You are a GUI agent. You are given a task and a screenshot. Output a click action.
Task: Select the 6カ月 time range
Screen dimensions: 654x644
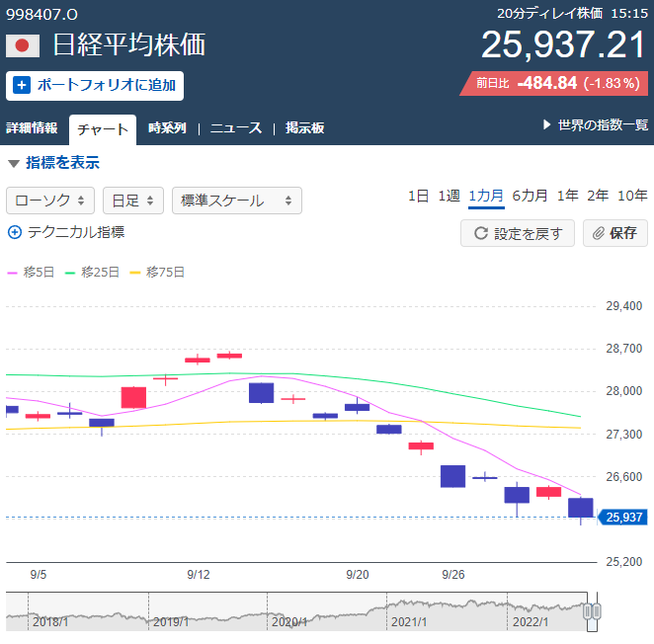(x=530, y=196)
